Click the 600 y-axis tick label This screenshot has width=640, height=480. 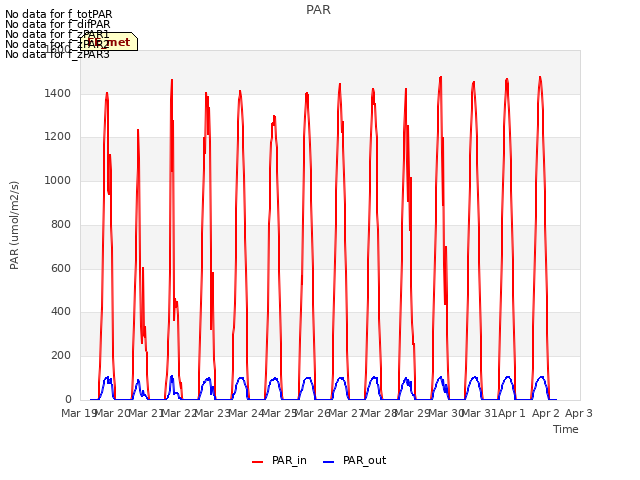pyautogui.click(x=61, y=269)
